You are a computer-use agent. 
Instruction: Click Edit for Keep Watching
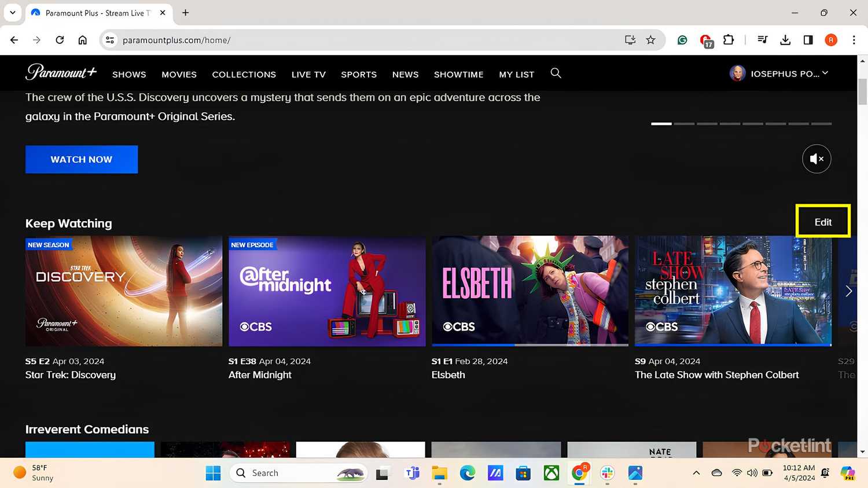coord(823,222)
